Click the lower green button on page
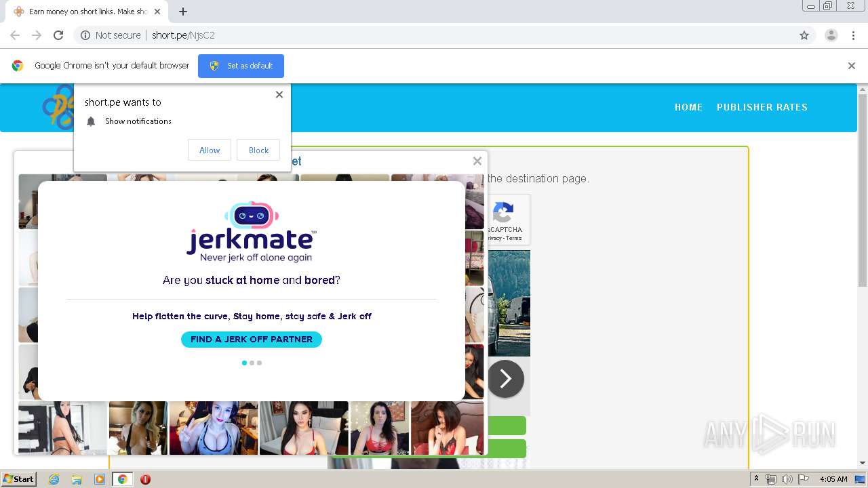Image resolution: width=868 pixels, height=488 pixels. pos(507,448)
